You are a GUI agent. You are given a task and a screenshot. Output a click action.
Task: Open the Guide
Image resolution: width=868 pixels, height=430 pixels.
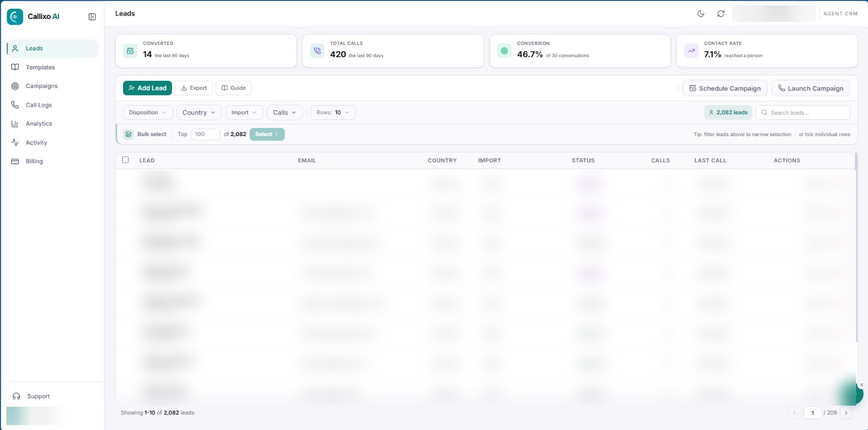click(x=234, y=88)
